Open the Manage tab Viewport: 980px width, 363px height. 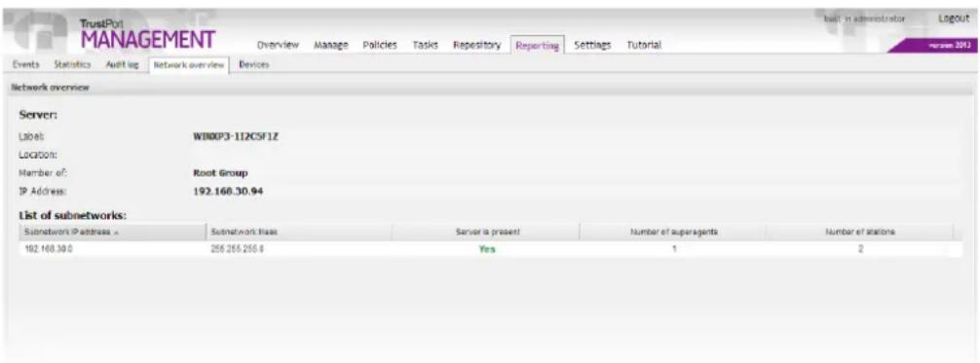point(330,45)
